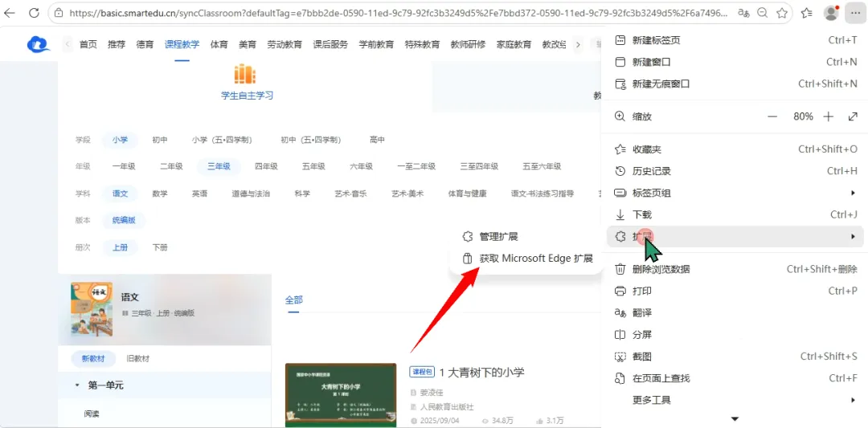
Task: Choose grade 六年级
Action: [x=361, y=166]
